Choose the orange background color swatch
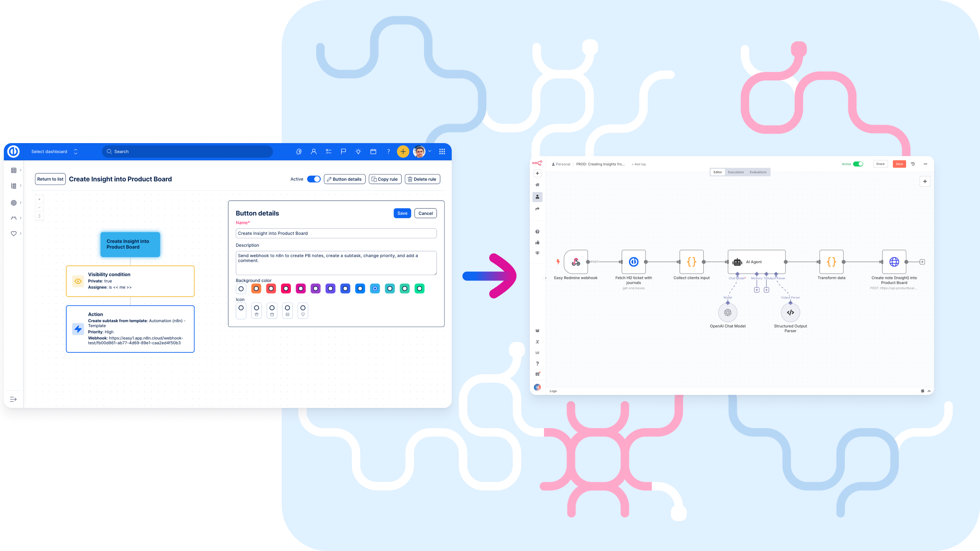Viewport: 980px width, 551px height. coord(256,289)
